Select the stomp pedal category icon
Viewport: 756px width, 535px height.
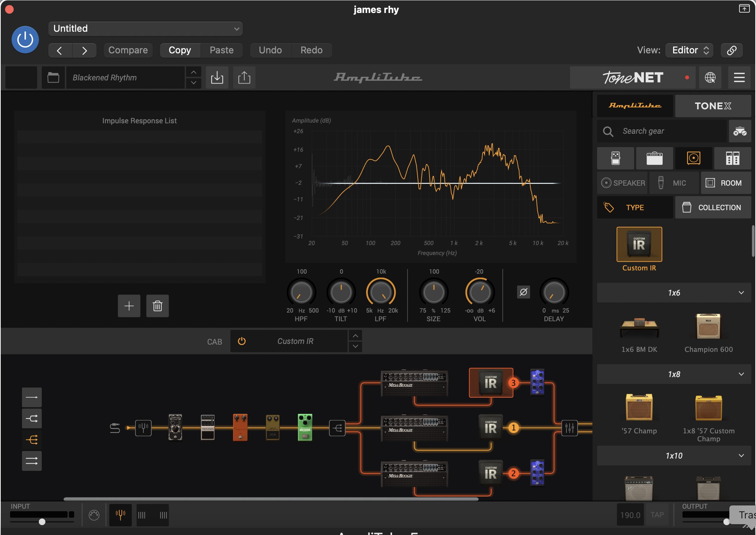615,158
